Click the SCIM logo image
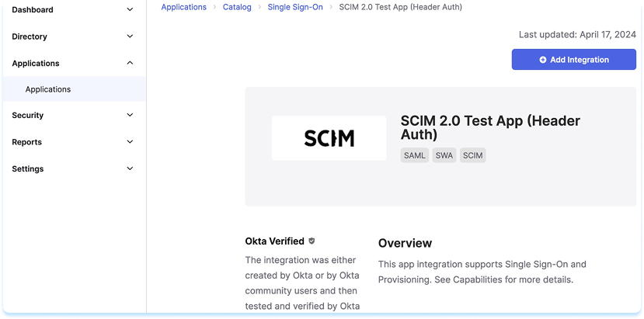This screenshot has width=644, height=319. click(329, 138)
